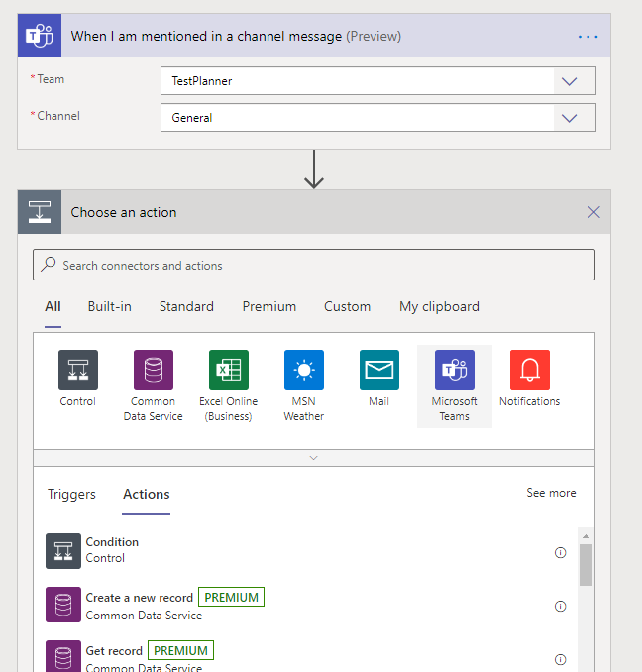Show info for Get record action
This screenshot has width=642, height=672.
tap(560, 659)
